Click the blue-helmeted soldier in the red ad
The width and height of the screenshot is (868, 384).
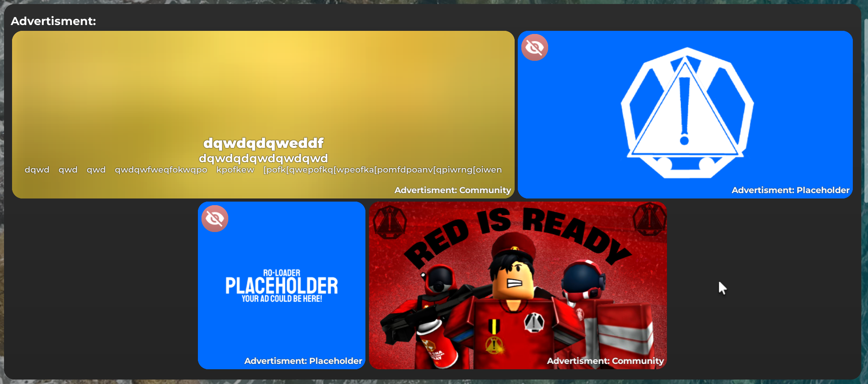point(583,279)
